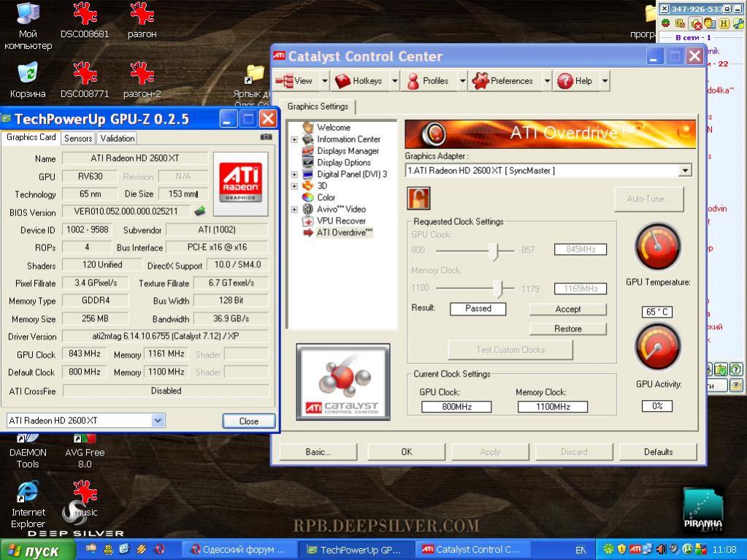Select the Graphics Card tab in GPU-Z
747x560 pixels.
(31, 137)
